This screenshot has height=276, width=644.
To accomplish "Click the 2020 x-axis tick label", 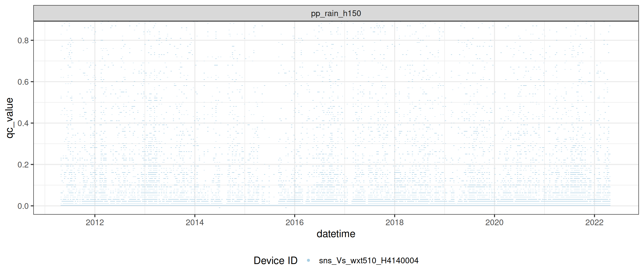I will [494, 222].
